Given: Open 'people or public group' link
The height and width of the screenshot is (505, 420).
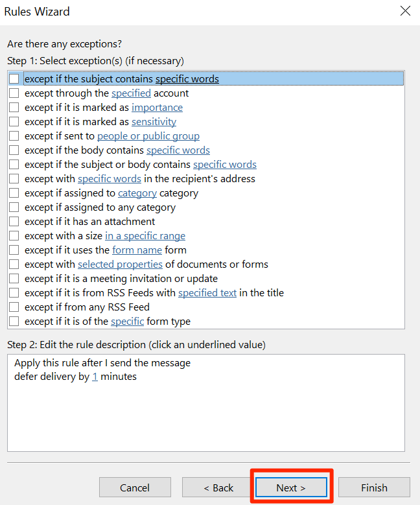Looking at the screenshot, I should pos(148,136).
